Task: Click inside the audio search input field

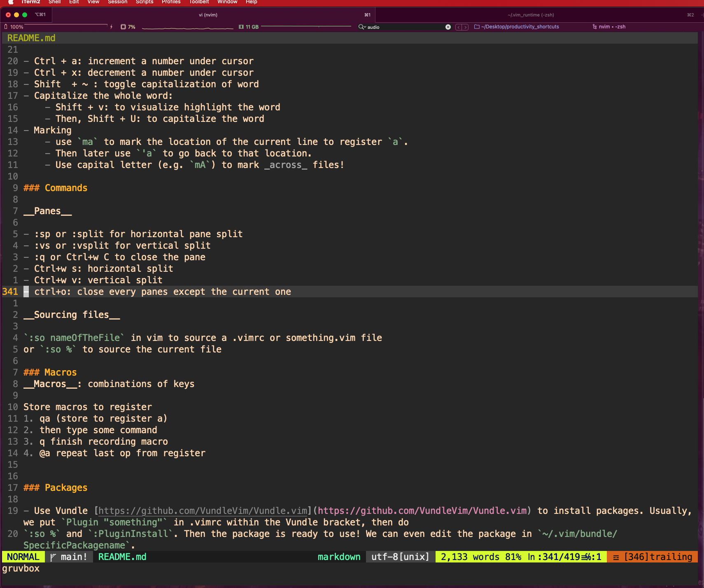Action: [x=406, y=27]
